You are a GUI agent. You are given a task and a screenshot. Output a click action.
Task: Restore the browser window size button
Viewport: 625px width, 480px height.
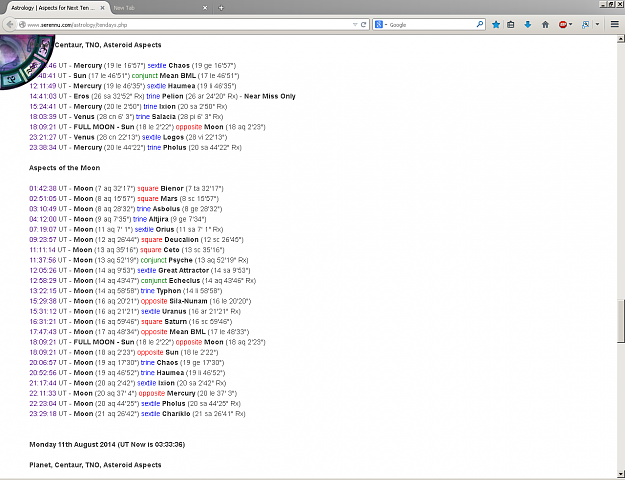coord(611,4)
